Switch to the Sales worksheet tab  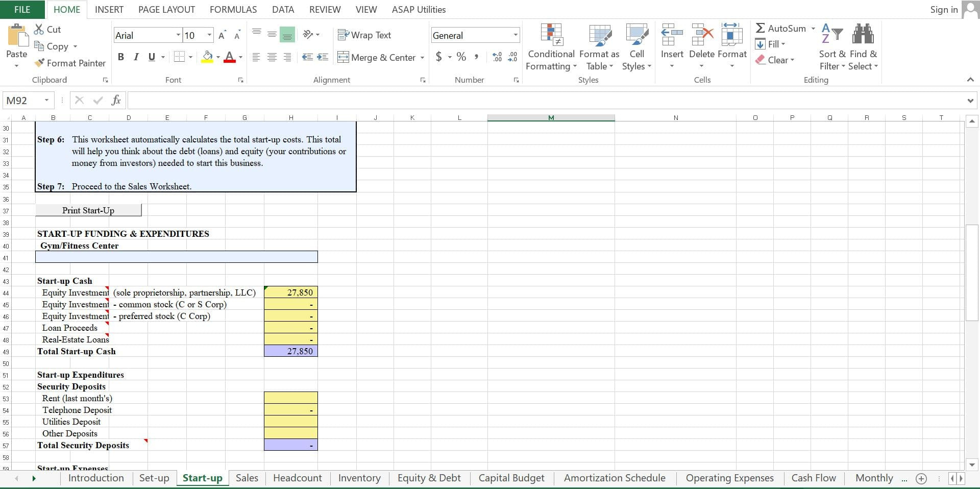(x=247, y=478)
